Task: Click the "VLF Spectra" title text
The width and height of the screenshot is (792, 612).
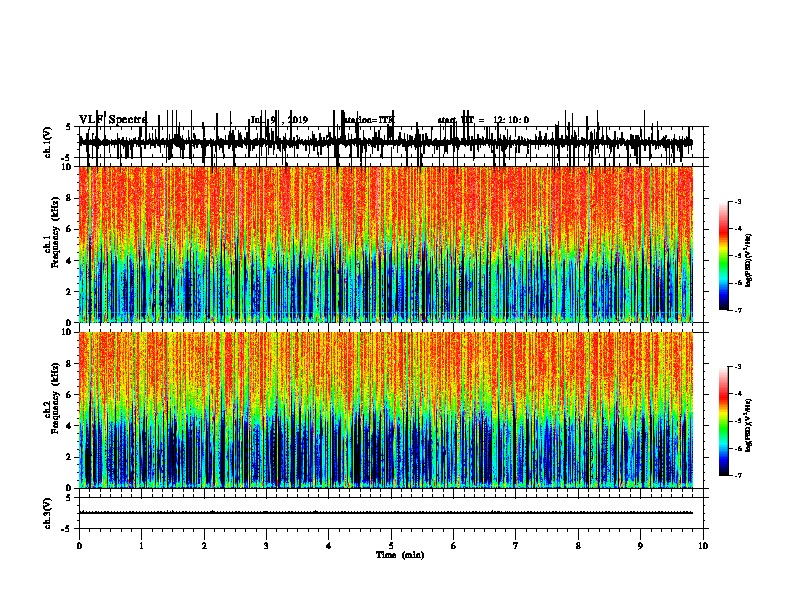Action: [113, 120]
